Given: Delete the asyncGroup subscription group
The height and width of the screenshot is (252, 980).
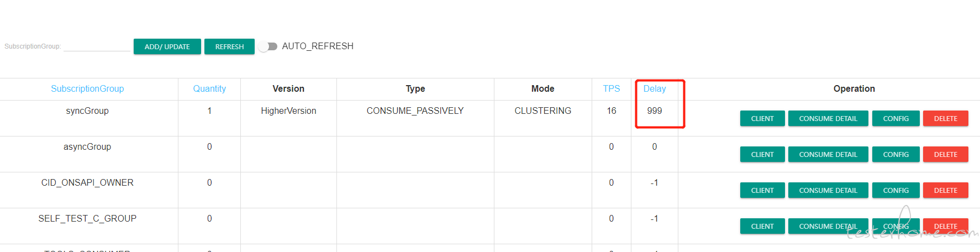Looking at the screenshot, I should point(946,154).
